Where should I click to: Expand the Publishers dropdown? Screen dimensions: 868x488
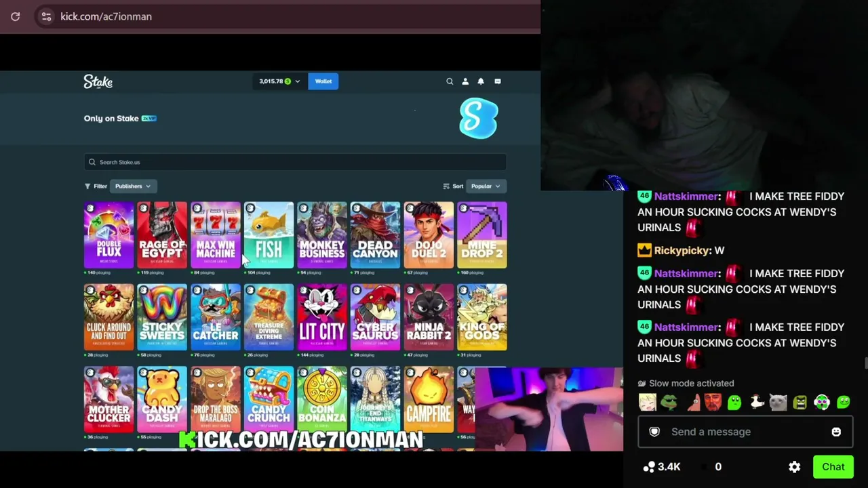[x=133, y=186]
